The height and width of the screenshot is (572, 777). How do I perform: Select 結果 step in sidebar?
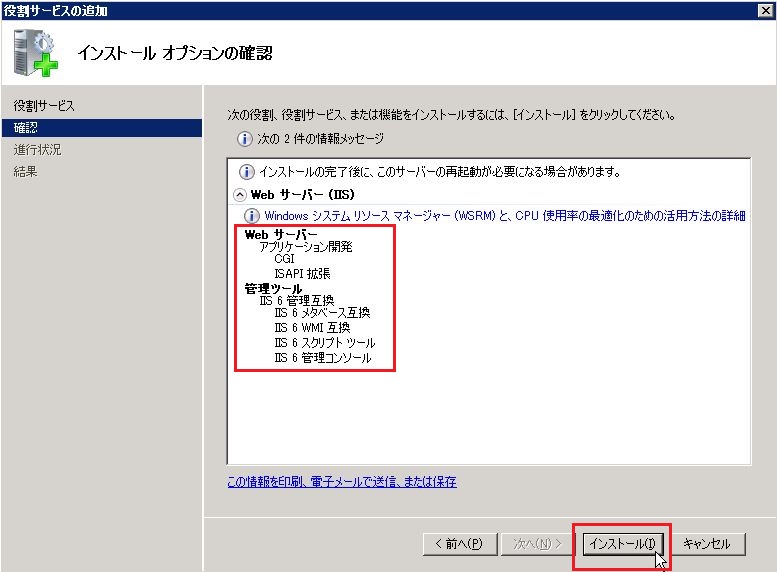26,172
